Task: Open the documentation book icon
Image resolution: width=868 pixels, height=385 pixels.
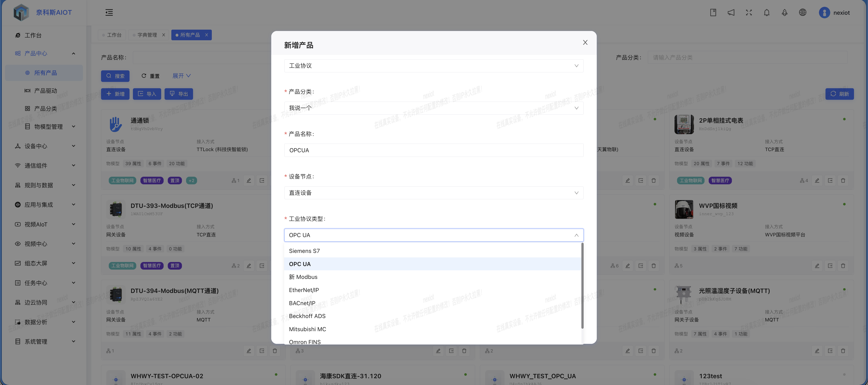Action: 713,12
